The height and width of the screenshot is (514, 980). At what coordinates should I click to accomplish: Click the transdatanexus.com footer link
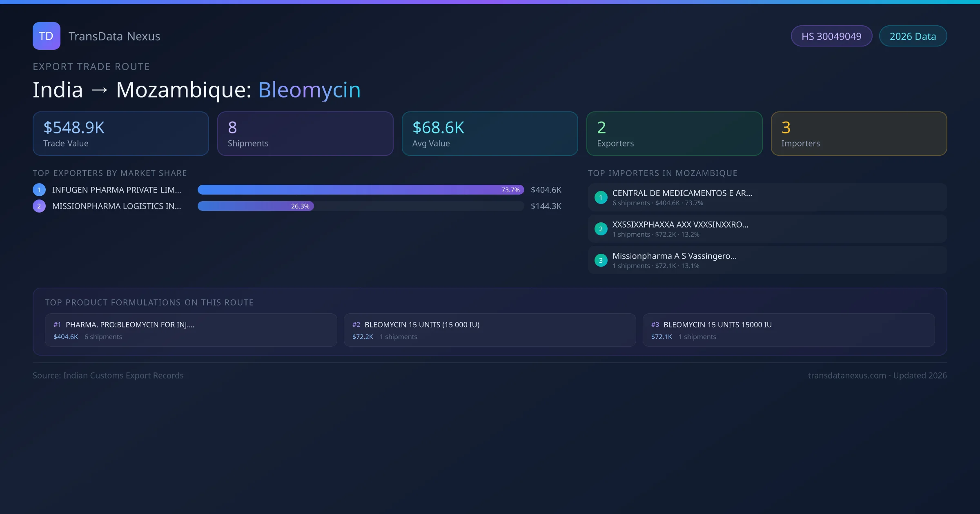pyautogui.click(x=847, y=375)
